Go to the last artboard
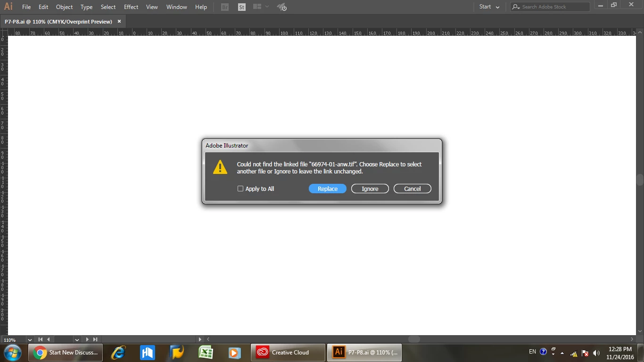 (95, 339)
